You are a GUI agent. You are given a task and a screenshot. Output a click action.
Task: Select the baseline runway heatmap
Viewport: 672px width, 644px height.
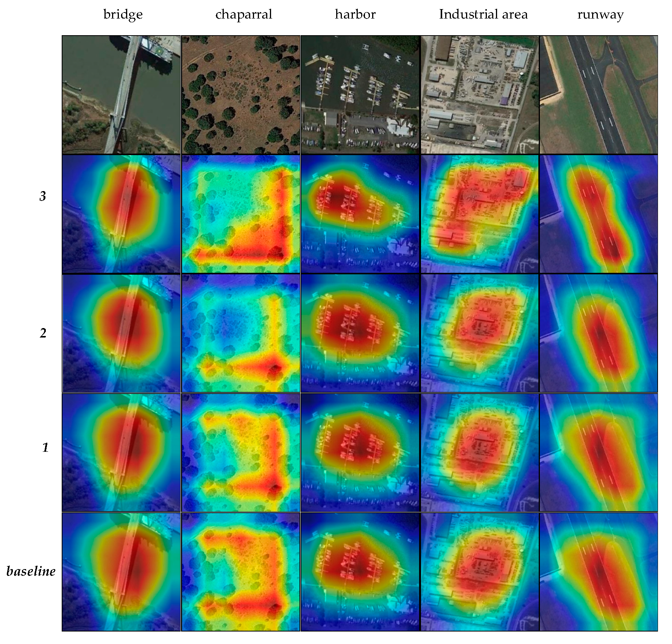[599, 572]
